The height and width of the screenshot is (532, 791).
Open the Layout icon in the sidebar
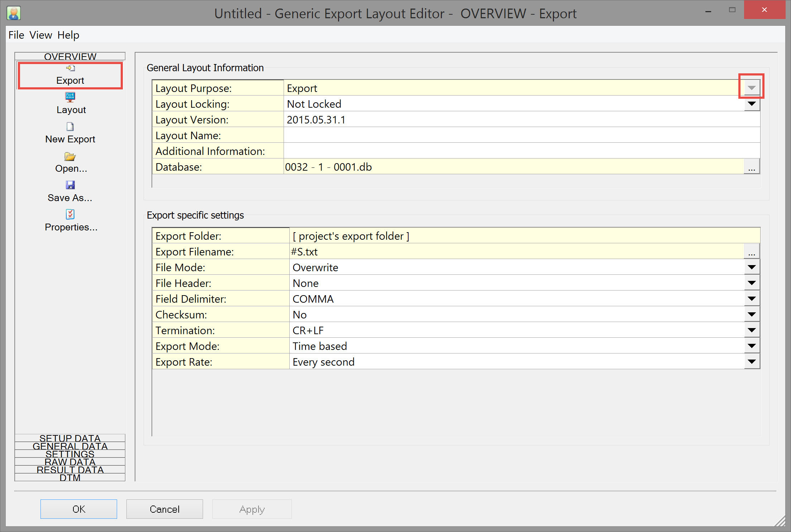coord(70,97)
